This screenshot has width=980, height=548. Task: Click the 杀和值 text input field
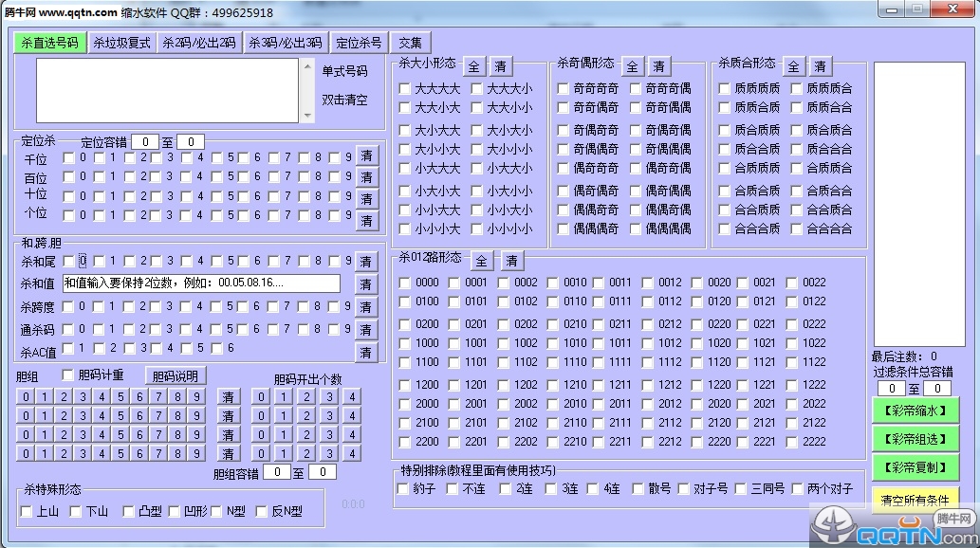[201, 283]
